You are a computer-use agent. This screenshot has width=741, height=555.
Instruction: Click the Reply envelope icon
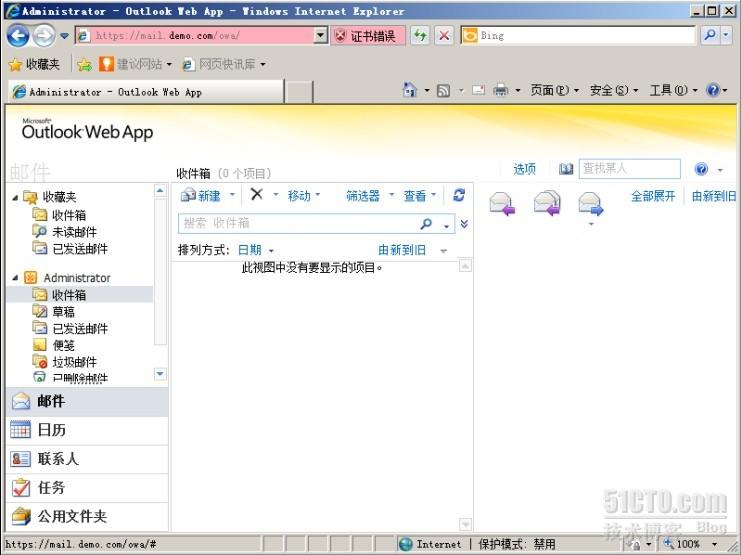502,203
